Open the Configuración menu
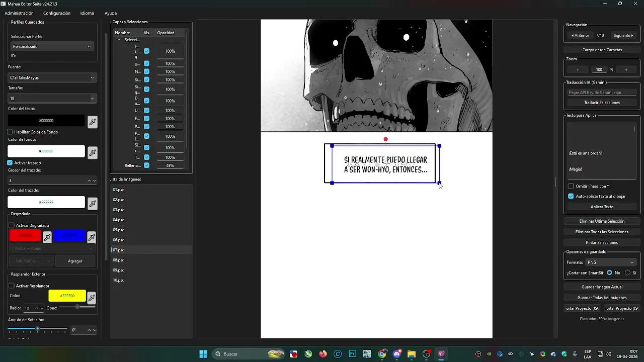Viewport: 644px width, 362px height. pyautogui.click(x=57, y=13)
